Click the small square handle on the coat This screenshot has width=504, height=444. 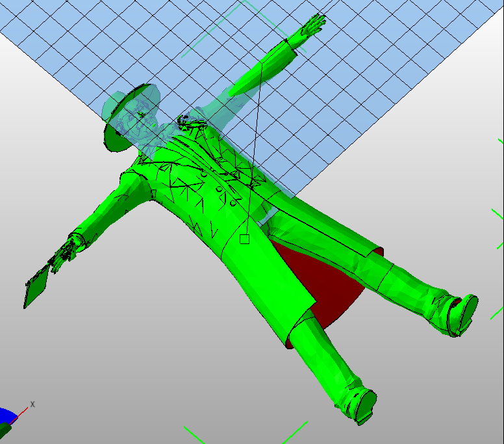tap(244, 239)
